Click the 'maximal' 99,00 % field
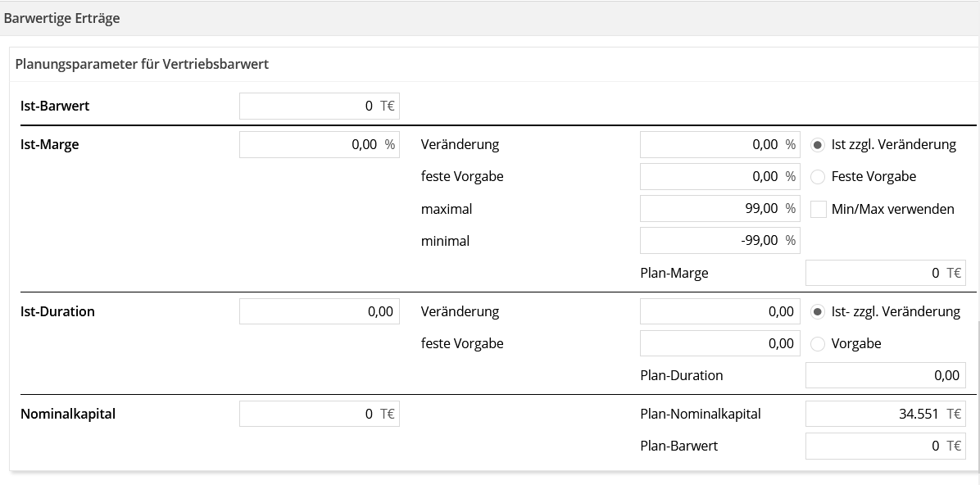 tap(720, 209)
